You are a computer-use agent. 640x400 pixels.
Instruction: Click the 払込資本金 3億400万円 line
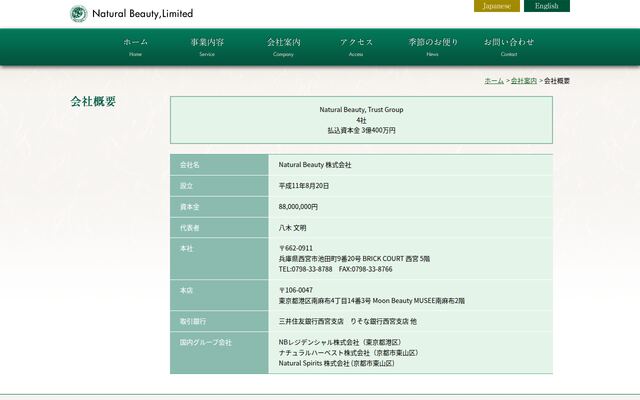click(x=361, y=131)
